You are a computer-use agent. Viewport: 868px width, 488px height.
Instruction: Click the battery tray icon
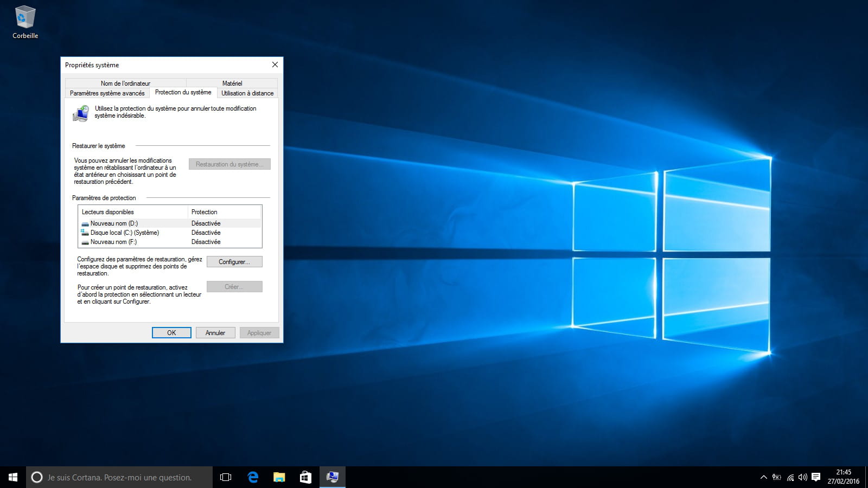(x=777, y=477)
